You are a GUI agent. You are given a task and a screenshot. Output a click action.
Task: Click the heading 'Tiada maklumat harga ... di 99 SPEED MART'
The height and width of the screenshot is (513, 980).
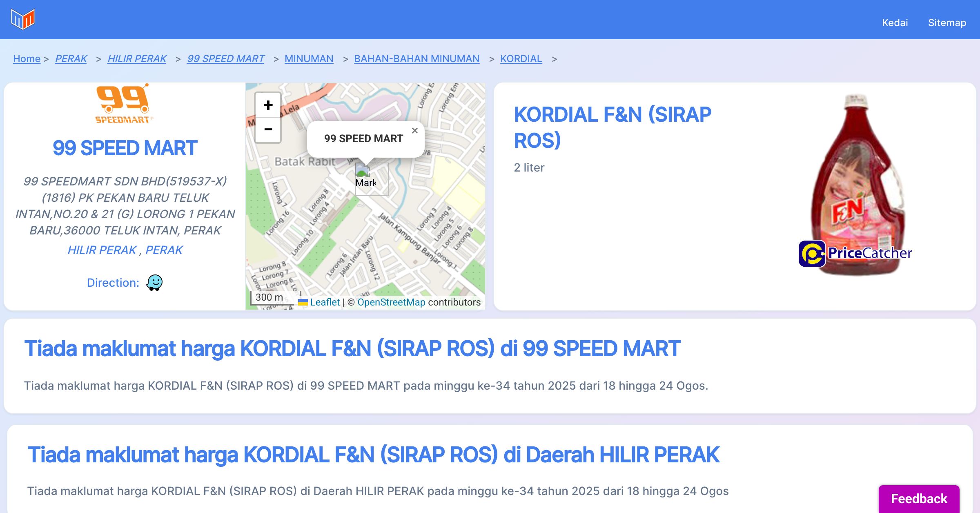[352, 348]
